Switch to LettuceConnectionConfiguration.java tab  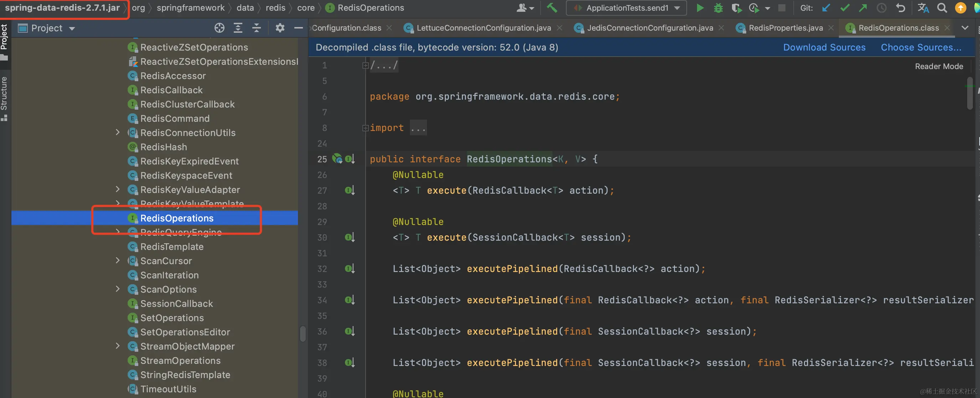(x=483, y=28)
